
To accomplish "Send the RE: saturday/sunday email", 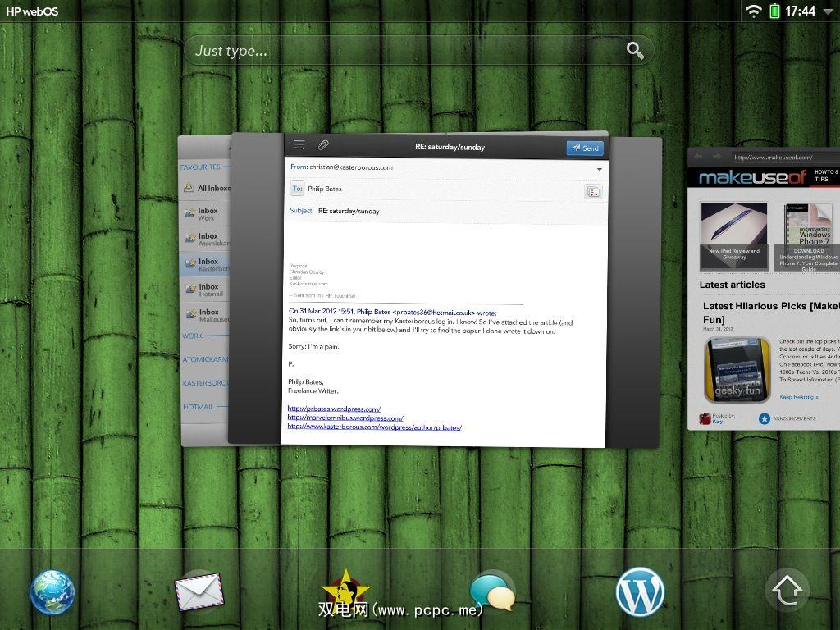I will [585, 148].
